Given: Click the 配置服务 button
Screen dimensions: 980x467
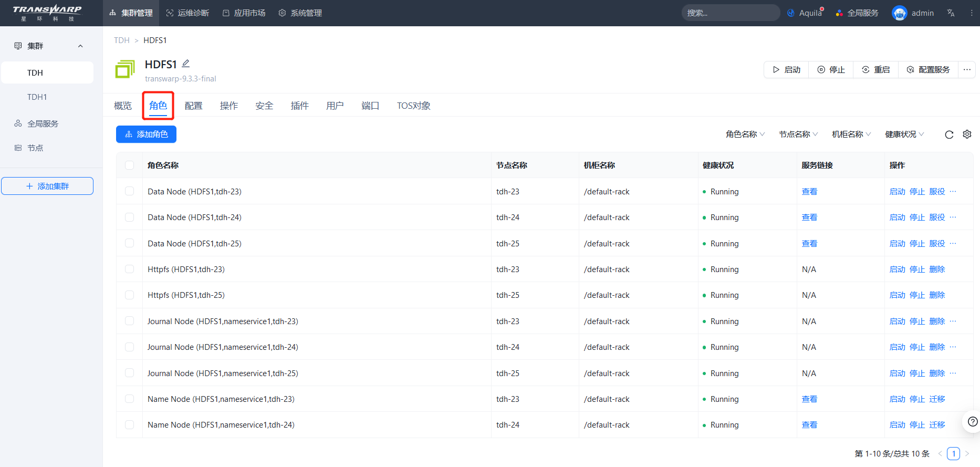Looking at the screenshot, I should [929, 69].
